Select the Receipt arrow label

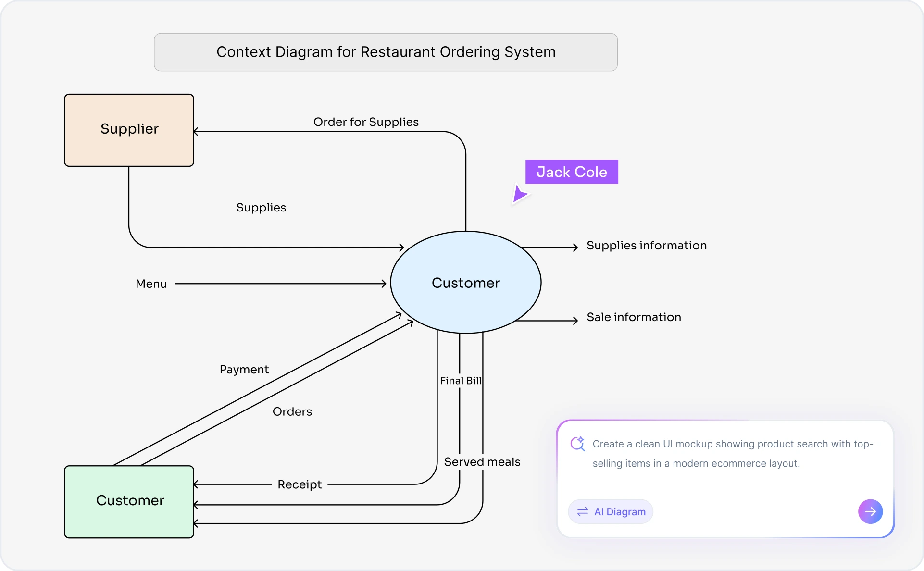point(299,484)
